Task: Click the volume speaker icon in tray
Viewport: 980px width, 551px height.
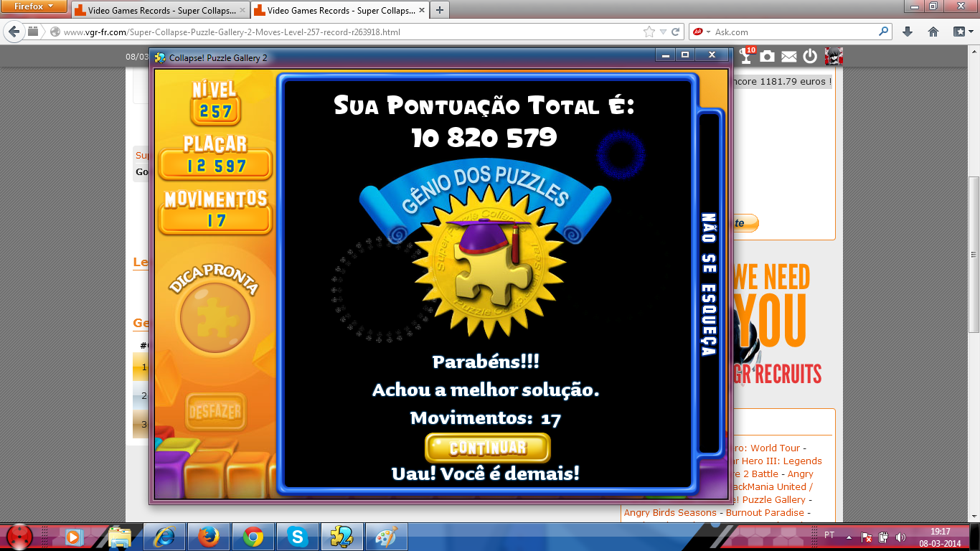Action: pos(900,537)
